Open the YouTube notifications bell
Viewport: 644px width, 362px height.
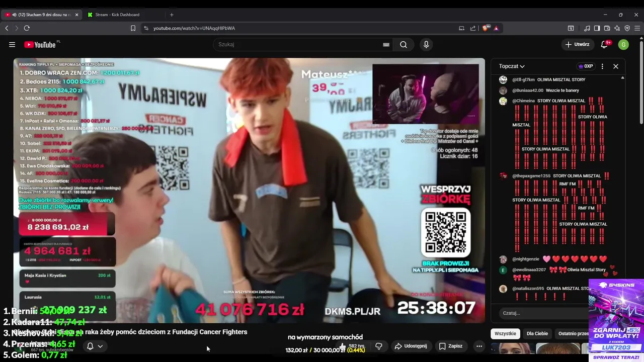tap(605, 44)
